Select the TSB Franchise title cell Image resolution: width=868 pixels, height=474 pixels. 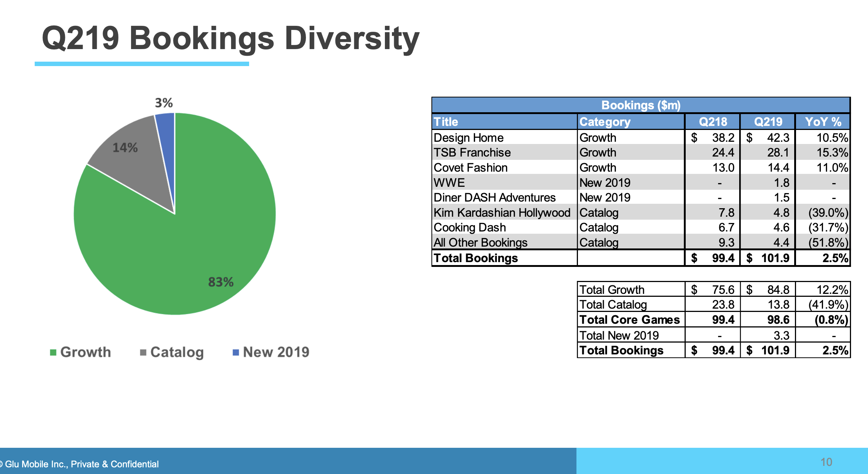504,152
